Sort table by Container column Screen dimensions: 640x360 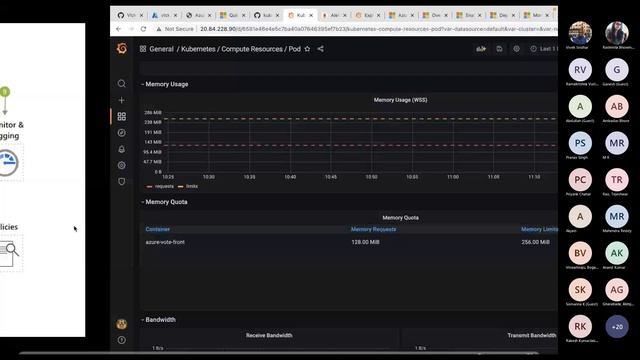pos(158,229)
